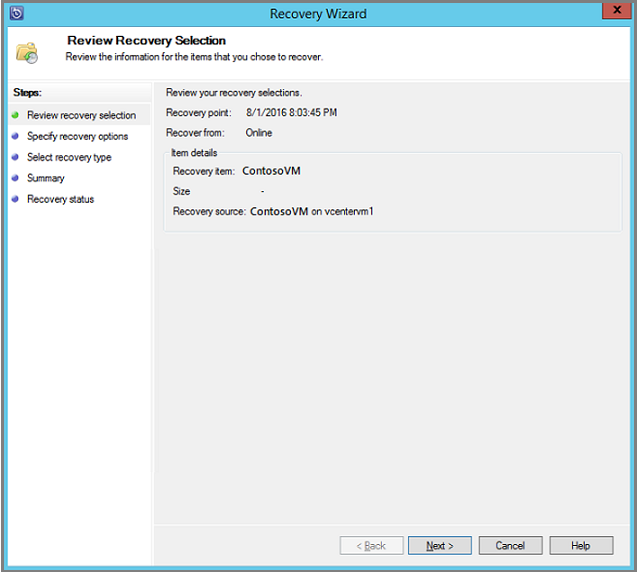
Task: Click bullet beside Select recovery type
Action: [x=15, y=157]
